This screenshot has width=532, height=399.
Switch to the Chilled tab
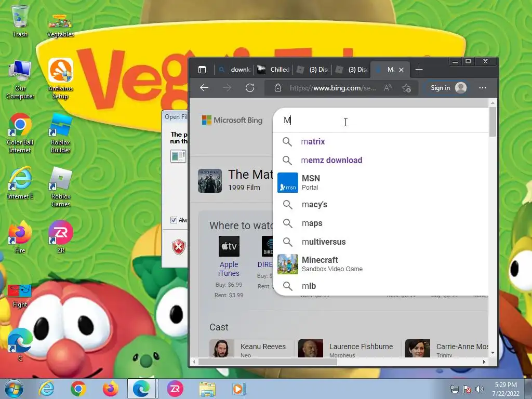(273, 70)
